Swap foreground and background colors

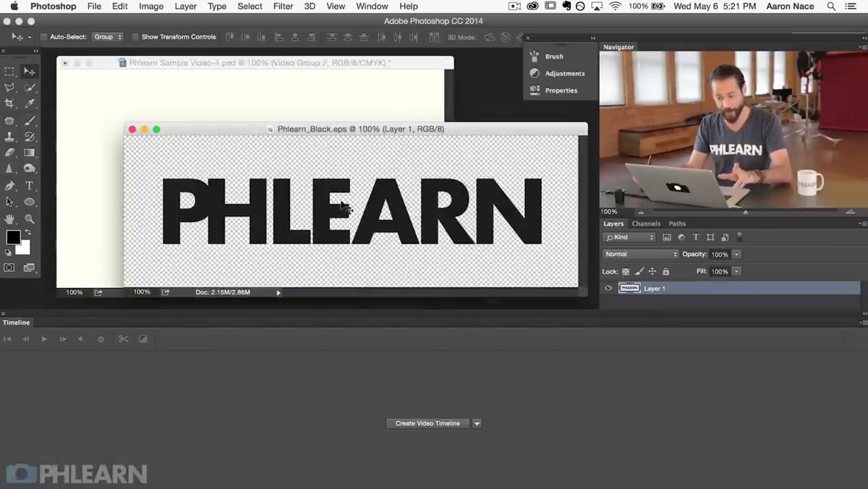(27, 233)
